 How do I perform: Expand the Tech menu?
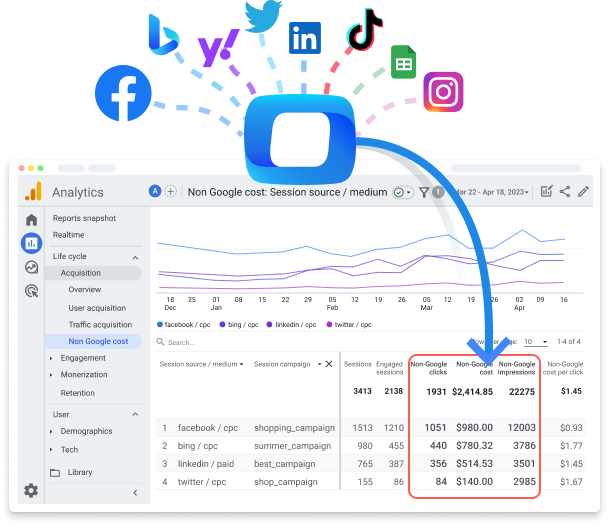pos(51,450)
